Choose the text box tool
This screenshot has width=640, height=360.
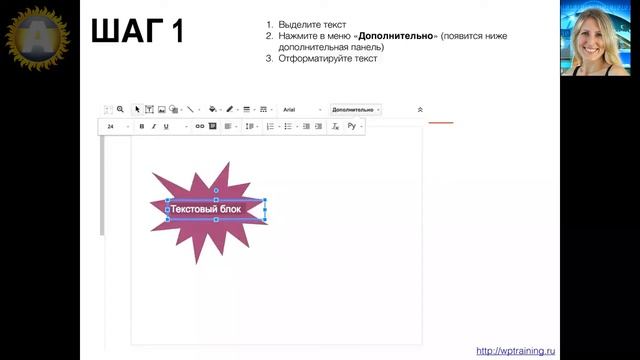tap(149, 109)
